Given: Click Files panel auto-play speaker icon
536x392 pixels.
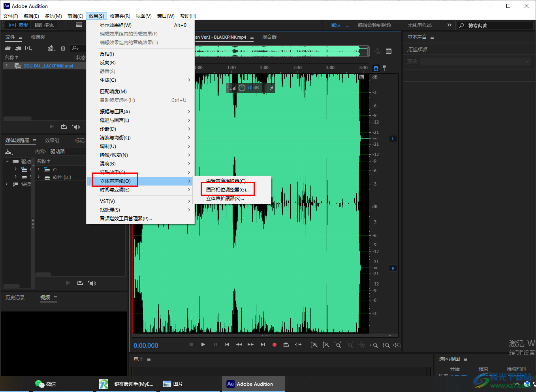Looking at the screenshot, I should [x=76, y=127].
